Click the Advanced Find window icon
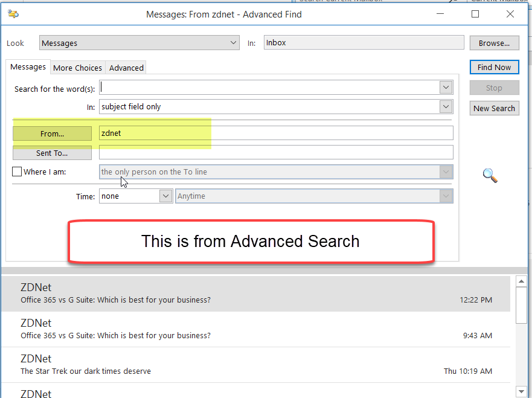 13,14
